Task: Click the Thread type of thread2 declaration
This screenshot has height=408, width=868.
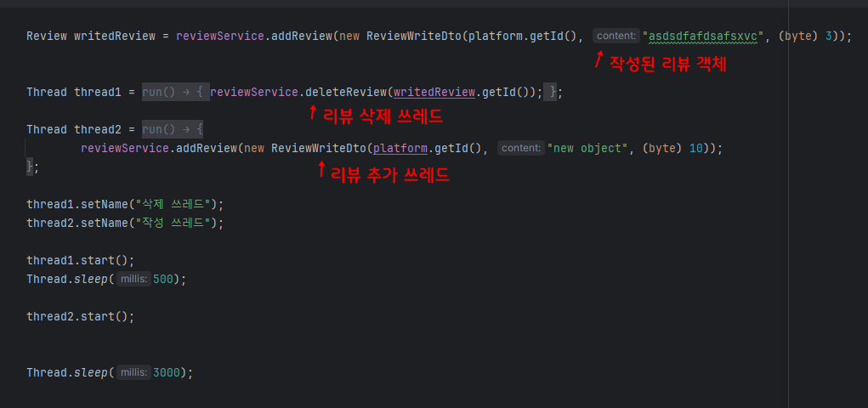Action: click(x=47, y=129)
